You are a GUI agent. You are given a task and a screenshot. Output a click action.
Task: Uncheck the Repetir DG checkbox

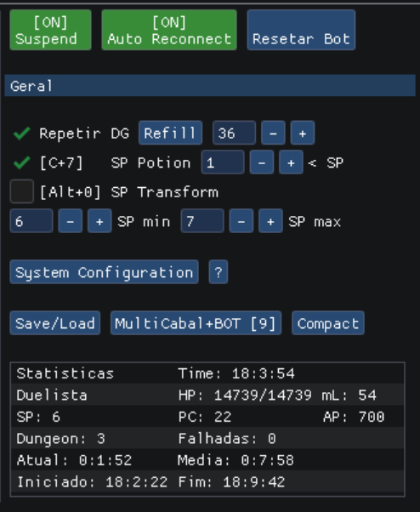tap(22, 133)
